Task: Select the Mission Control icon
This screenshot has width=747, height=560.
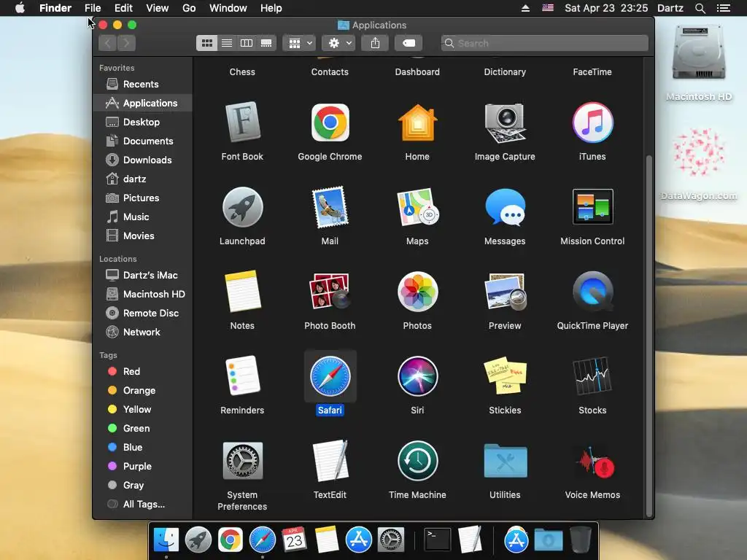Action: coord(592,206)
